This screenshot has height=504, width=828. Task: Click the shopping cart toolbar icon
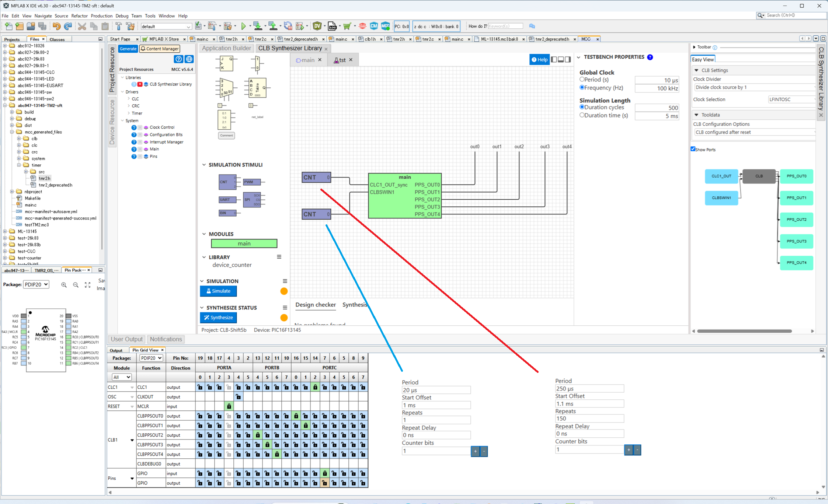point(347,26)
